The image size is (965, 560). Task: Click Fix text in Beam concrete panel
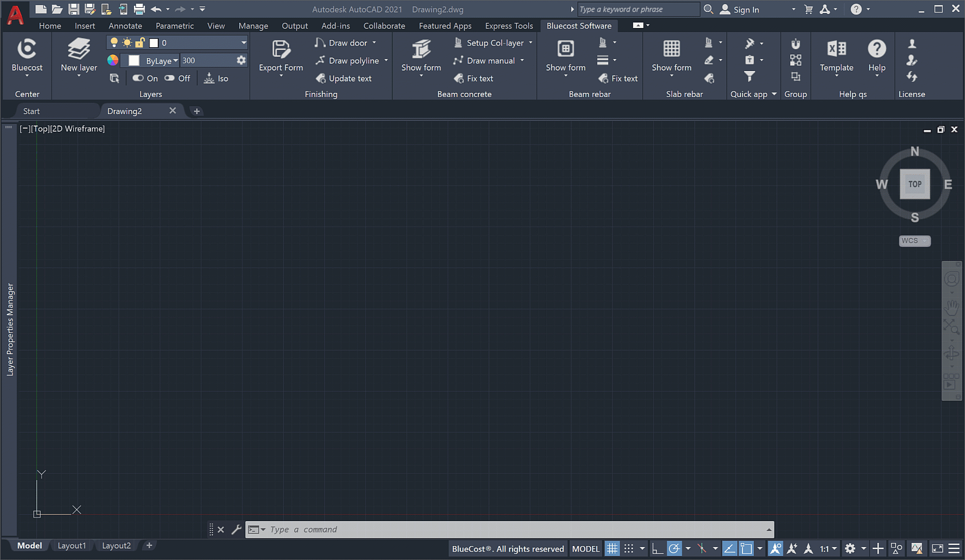(x=473, y=78)
